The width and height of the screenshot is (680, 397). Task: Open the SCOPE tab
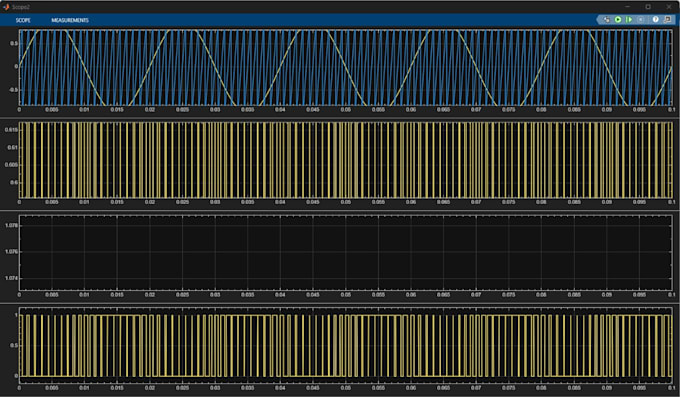(23, 20)
